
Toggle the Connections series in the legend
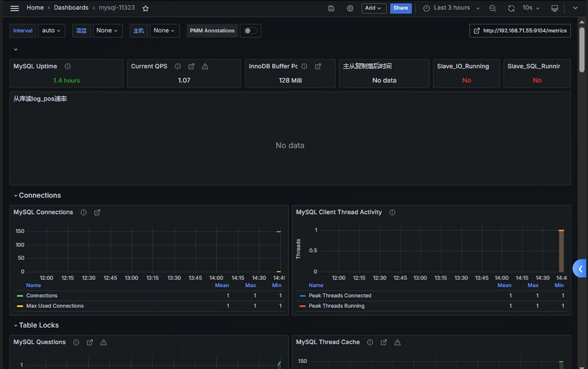(x=42, y=296)
